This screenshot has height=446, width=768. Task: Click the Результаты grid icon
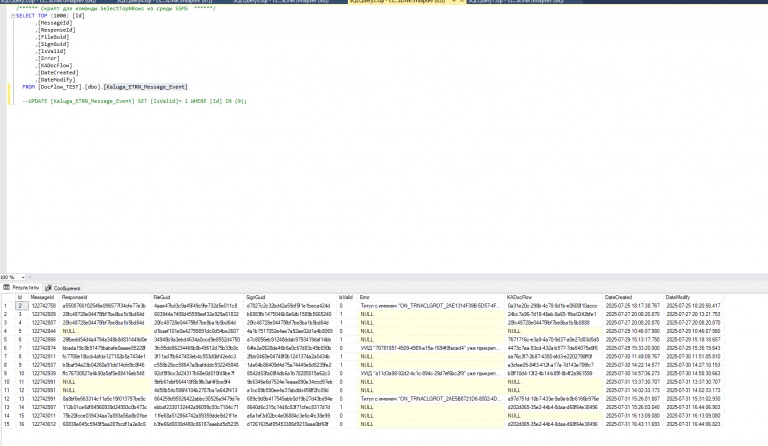(x=6, y=287)
